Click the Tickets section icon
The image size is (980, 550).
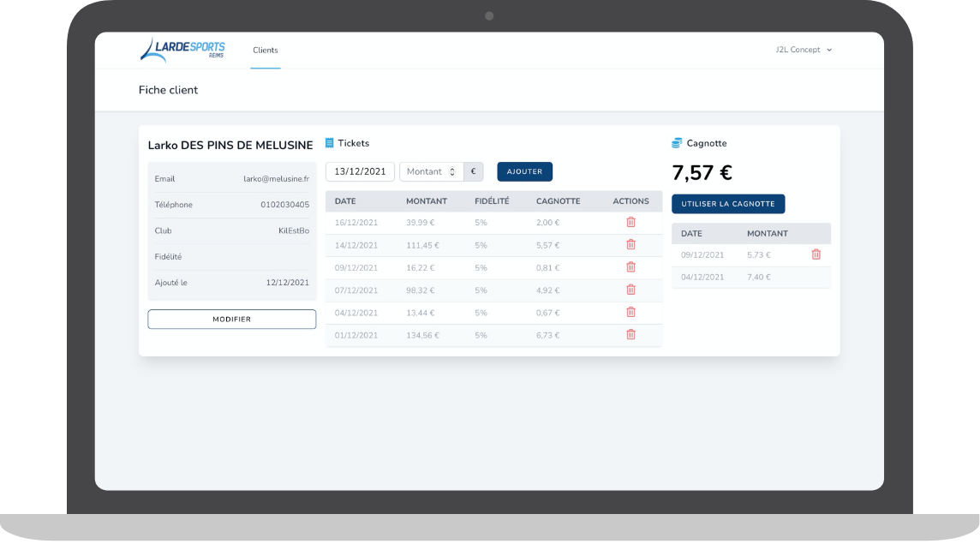coord(330,143)
